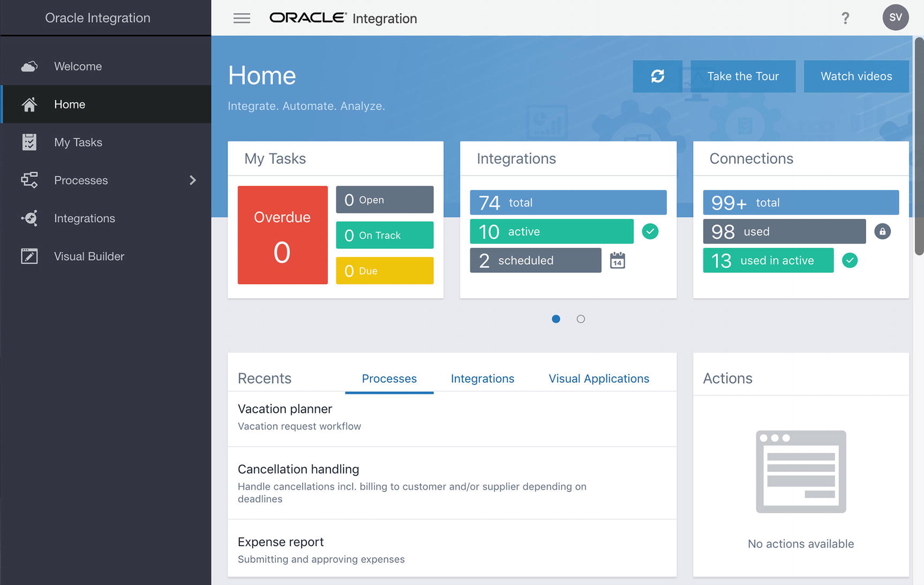Click the help question mark icon
The image size is (924, 585).
[845, 18]
